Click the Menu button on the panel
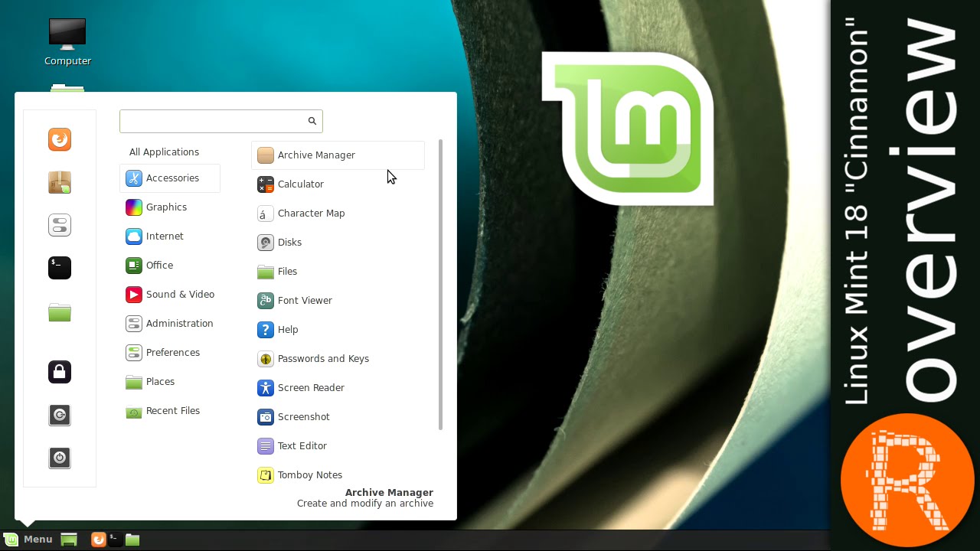Screen dimensions: 980x551 [x=28, y=540]
